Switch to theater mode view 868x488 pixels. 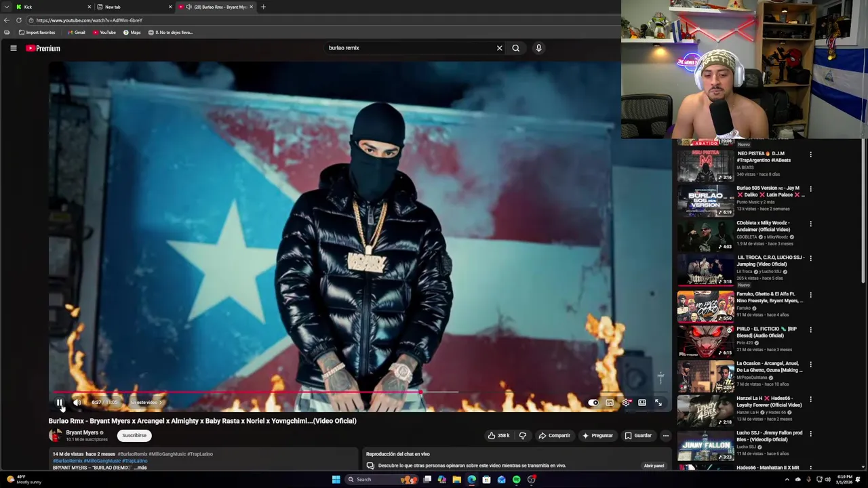[x=642, y=403]
